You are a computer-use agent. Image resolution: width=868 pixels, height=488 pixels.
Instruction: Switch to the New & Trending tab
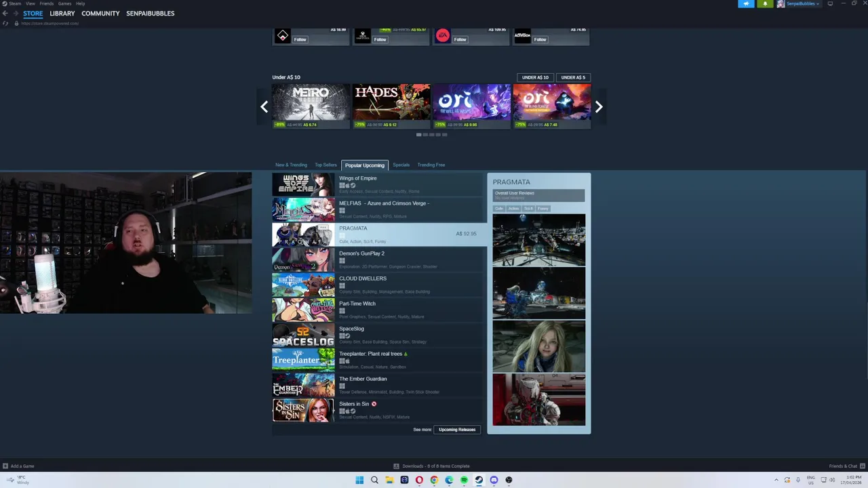click(x=291, y=165)
